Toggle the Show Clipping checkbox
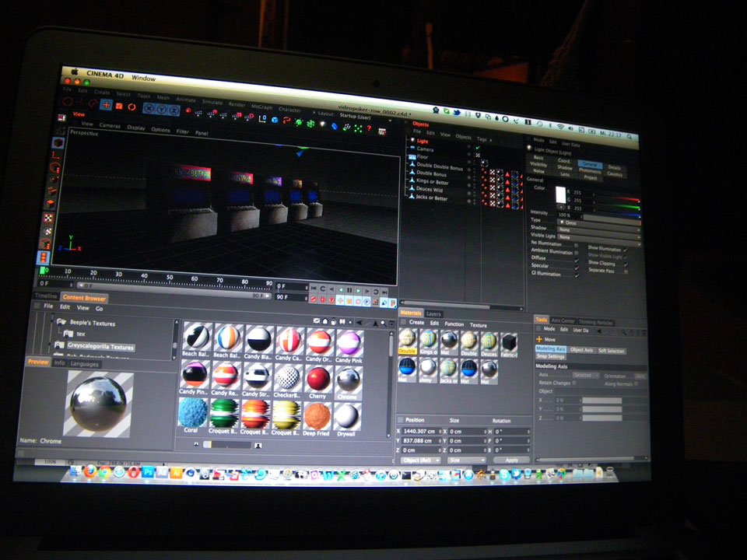 click(x=626, y=264)
